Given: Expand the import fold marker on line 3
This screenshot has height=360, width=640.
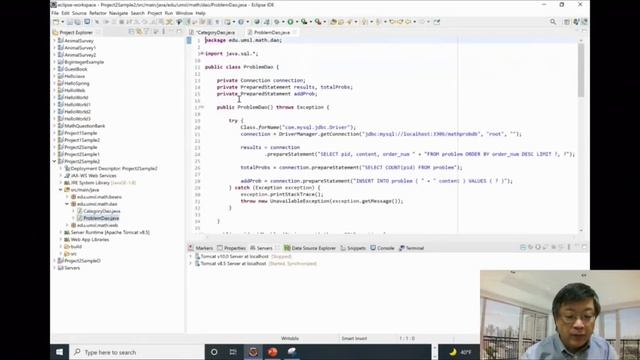Looking at the screenshot, I should coord(201,53).
